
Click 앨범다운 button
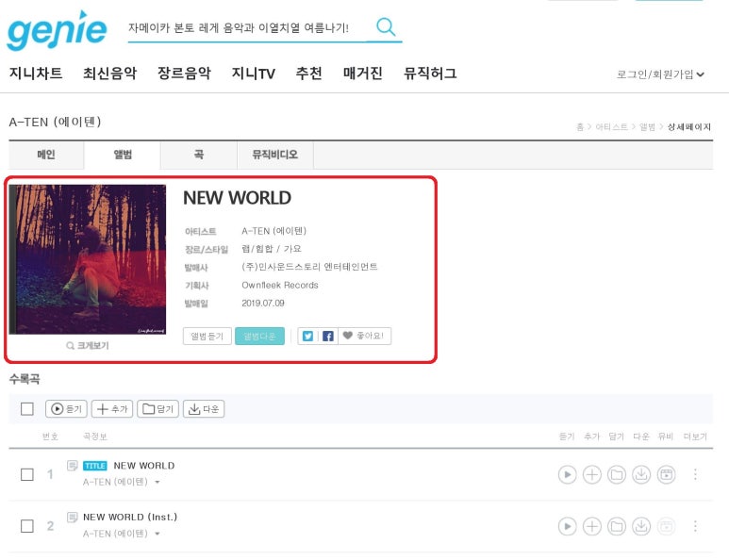260,336
